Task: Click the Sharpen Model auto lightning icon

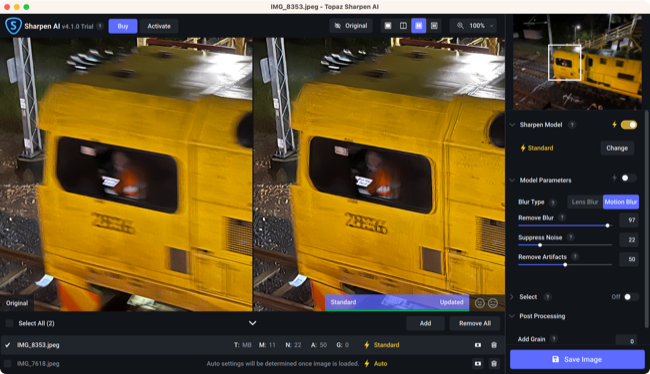Action: [614, 124]
